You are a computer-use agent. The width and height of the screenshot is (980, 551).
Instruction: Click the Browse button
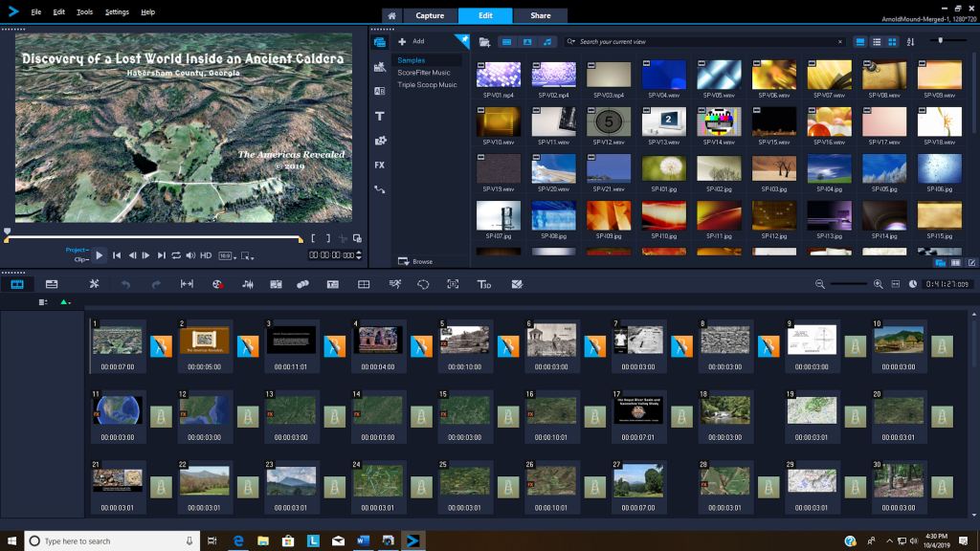click(x=416, y=261)
